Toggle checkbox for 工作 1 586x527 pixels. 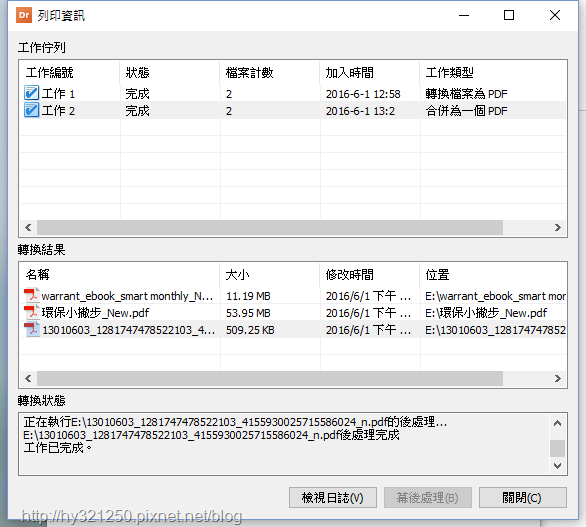[x=31, y=93]
